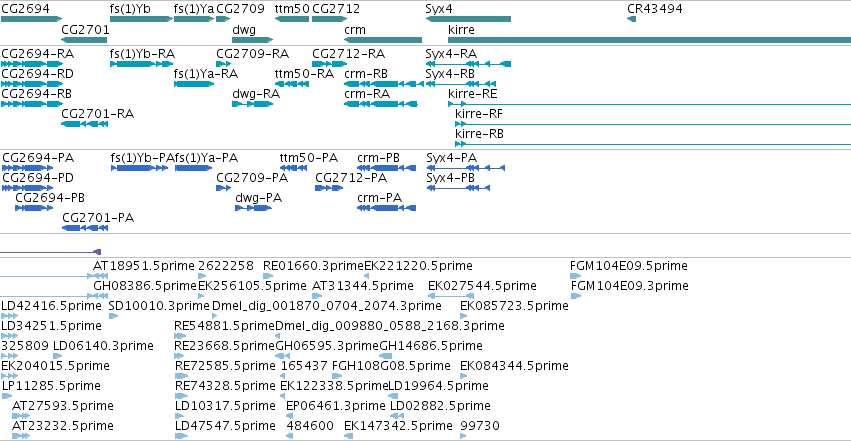Screen dimensions: 851x441
Task: Select EST LD42416.5prime
Action: 51,306
